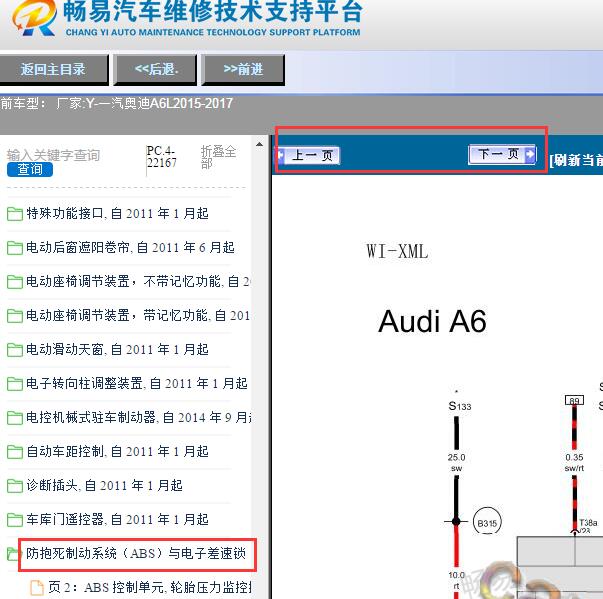Click the Audi A6 diagram title
The width and height of the screenshot is (603, 599).
tap(432, 321)
